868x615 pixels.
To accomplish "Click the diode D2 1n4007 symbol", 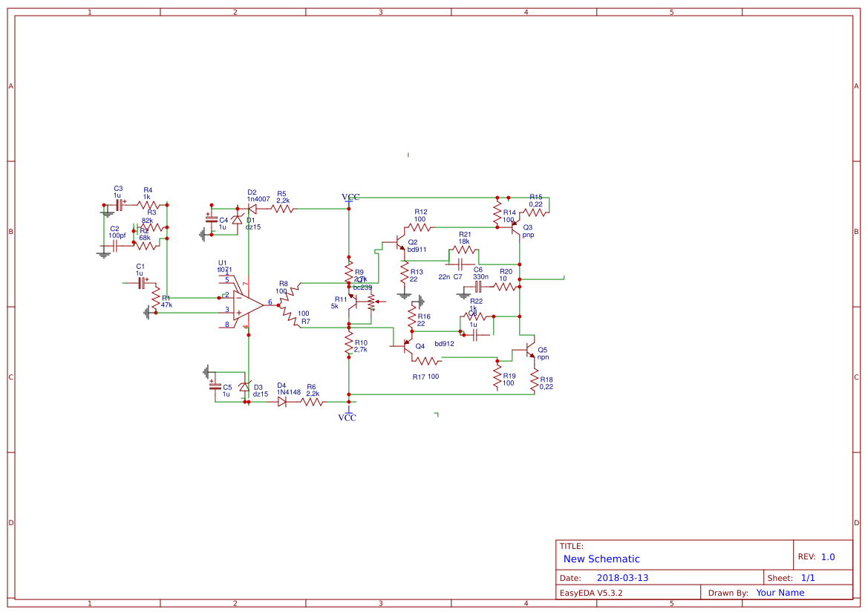I will point(252,209).
